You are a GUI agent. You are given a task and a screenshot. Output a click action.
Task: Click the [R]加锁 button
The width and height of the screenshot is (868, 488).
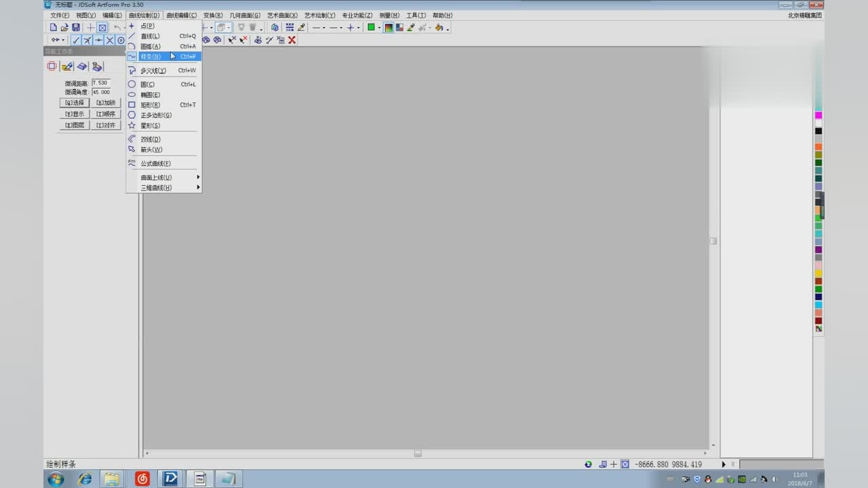point(105,103)
